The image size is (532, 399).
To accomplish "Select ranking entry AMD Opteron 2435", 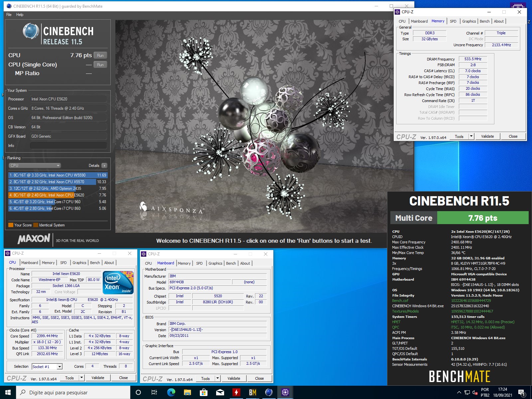I will pyautogui.click(x=58, y=189).
